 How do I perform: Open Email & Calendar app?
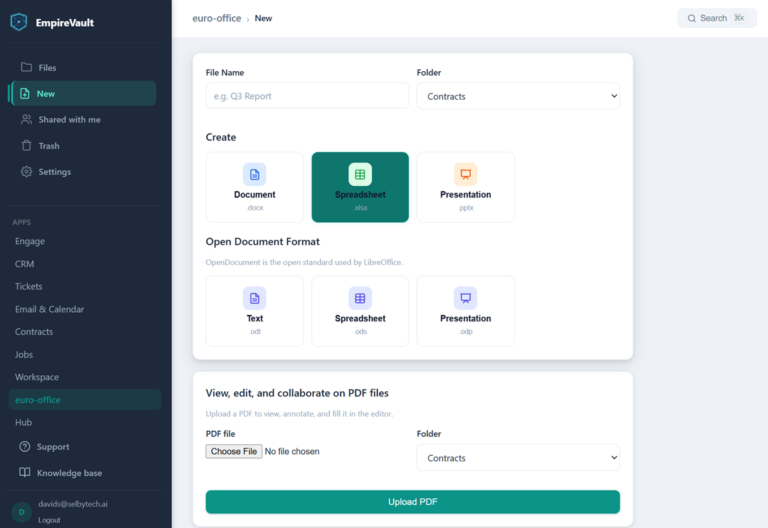[x=85, y=309]
